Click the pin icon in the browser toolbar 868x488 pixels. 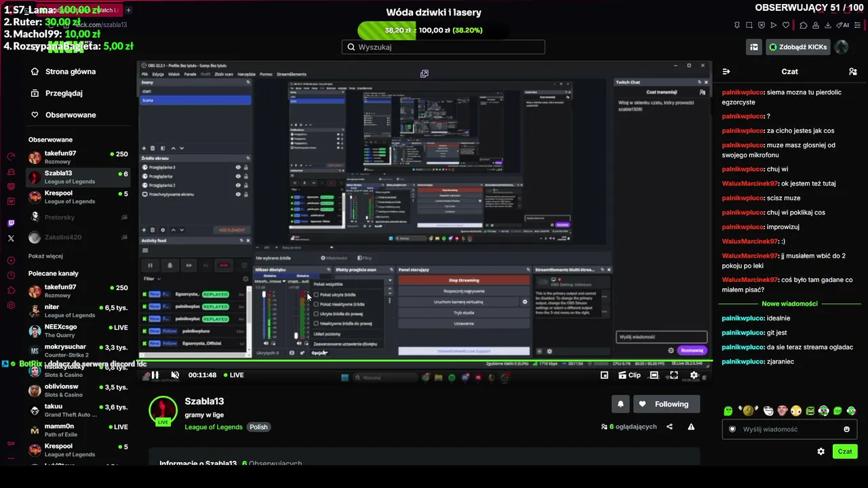pyautogui.click(x=737, y=25)
